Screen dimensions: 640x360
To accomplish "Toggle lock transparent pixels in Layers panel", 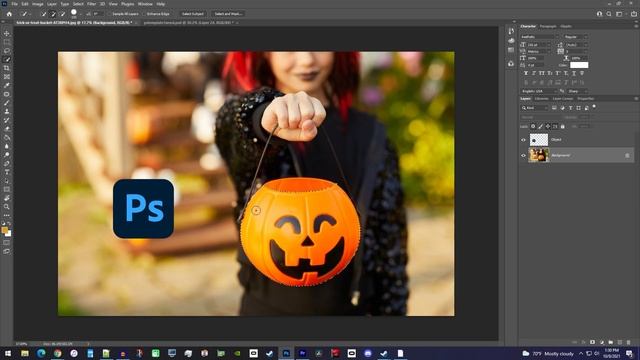I will coord(533,127).
